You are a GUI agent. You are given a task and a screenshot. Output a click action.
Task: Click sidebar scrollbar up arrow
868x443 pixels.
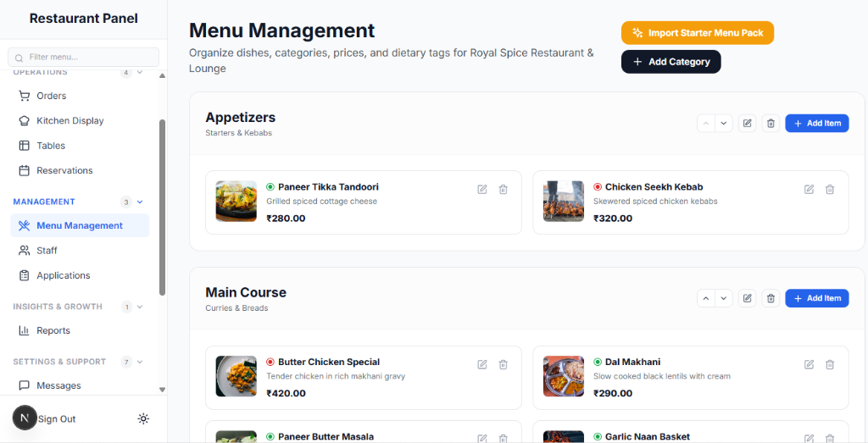coord(162,75)
